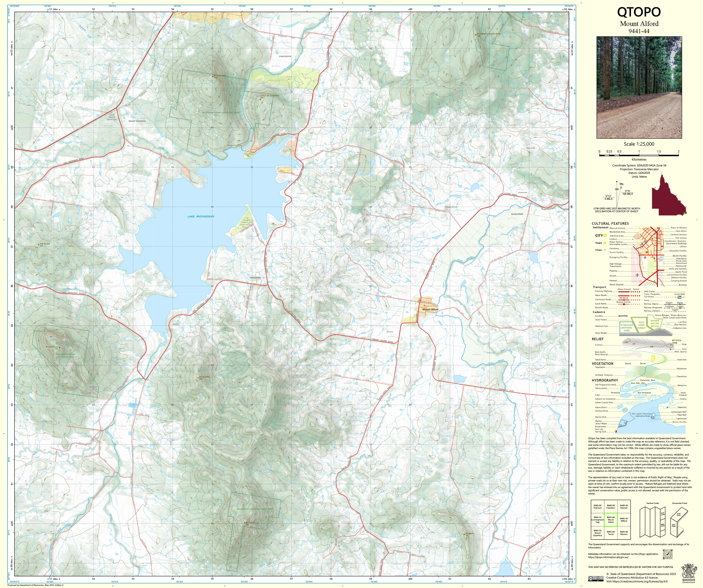Click the HYDROGRAPHY legend heading
The width and height of the screenshot is (703, 588).
(605, 380)
